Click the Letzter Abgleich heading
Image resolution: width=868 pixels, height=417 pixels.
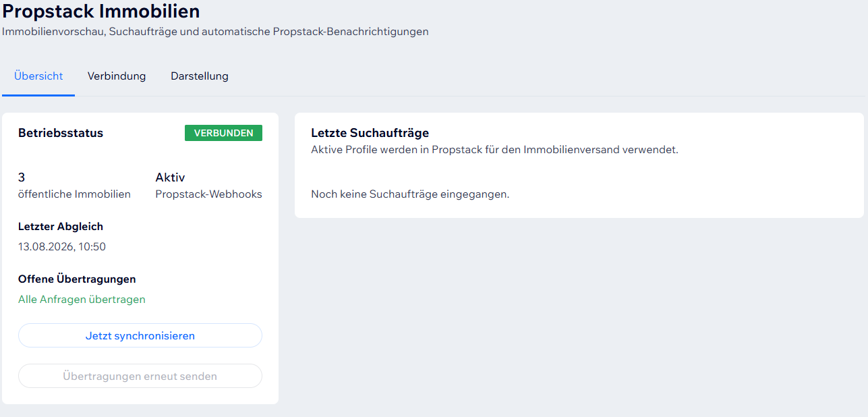tap(61, 227)
